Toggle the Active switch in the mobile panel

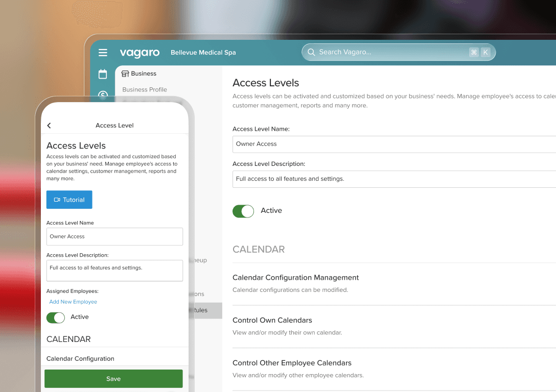click(56, 317)
